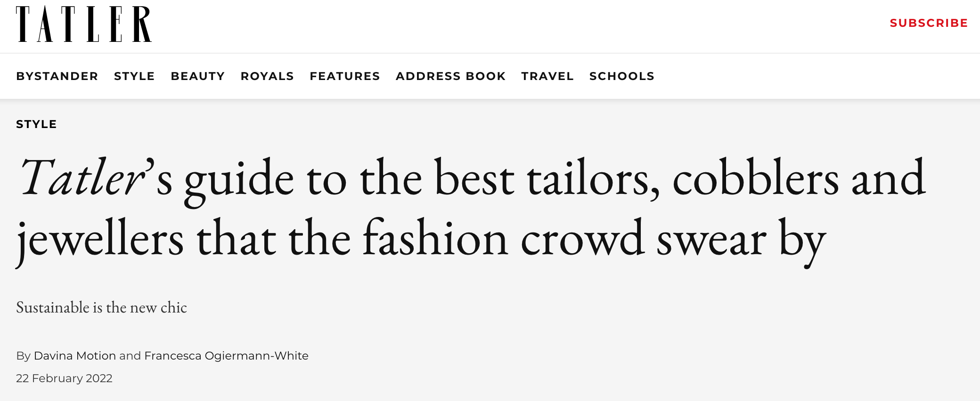Open author Davina Motion's profile
This screenshot has width=980, height=401.
75,356
